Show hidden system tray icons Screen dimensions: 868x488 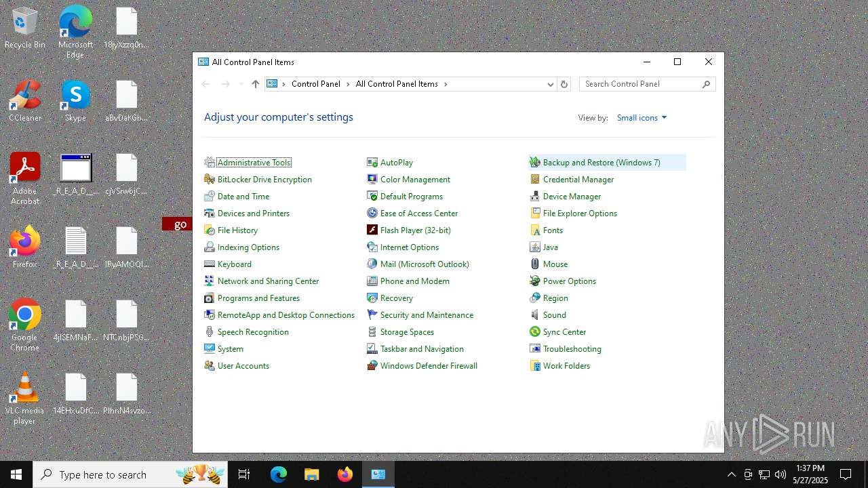click(731, 474)
